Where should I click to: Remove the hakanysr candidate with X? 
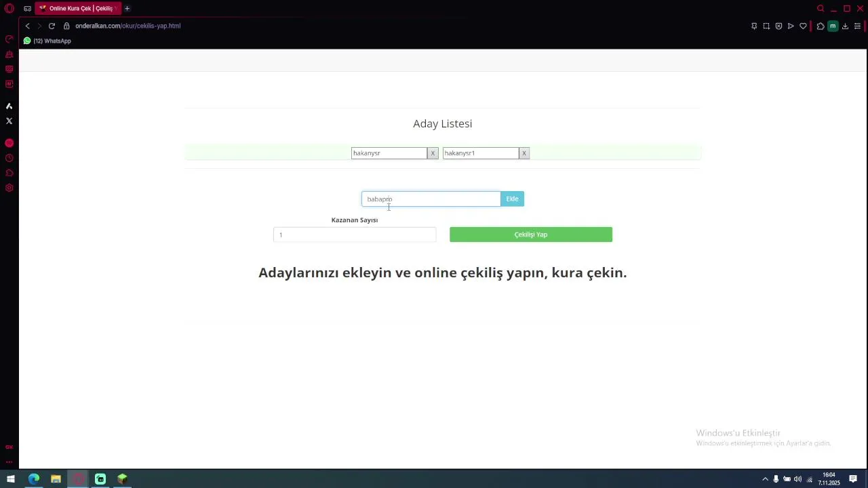[x=433, y=153]
